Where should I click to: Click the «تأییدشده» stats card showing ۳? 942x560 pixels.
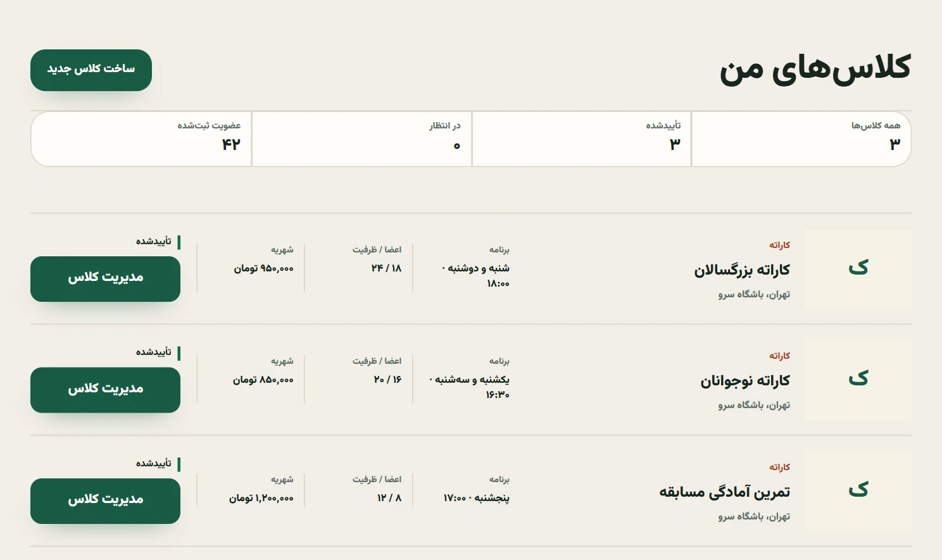pyautogui.click(x=582, y=139)
